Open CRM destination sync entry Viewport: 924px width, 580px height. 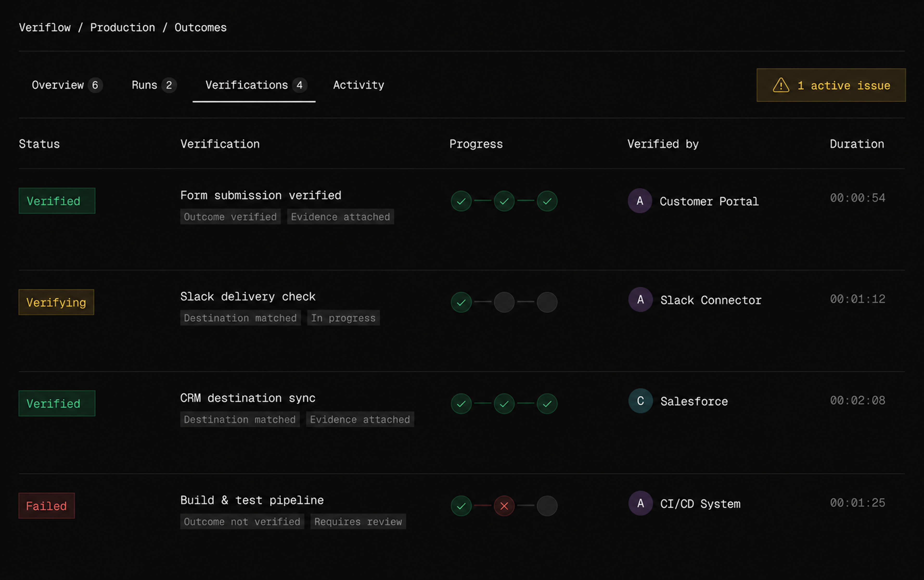click(248, 398)
